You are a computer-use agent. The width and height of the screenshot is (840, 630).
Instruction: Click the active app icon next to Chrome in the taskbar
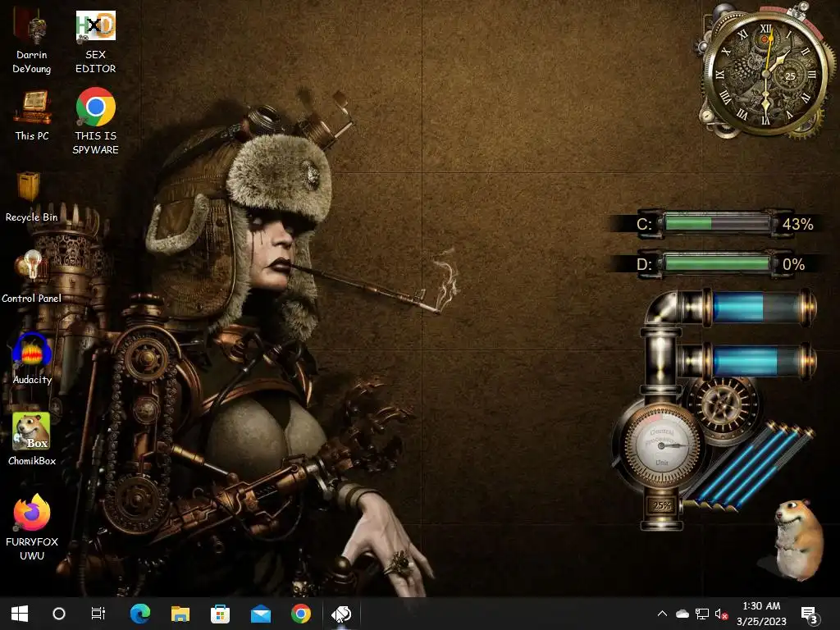point(340,614)
